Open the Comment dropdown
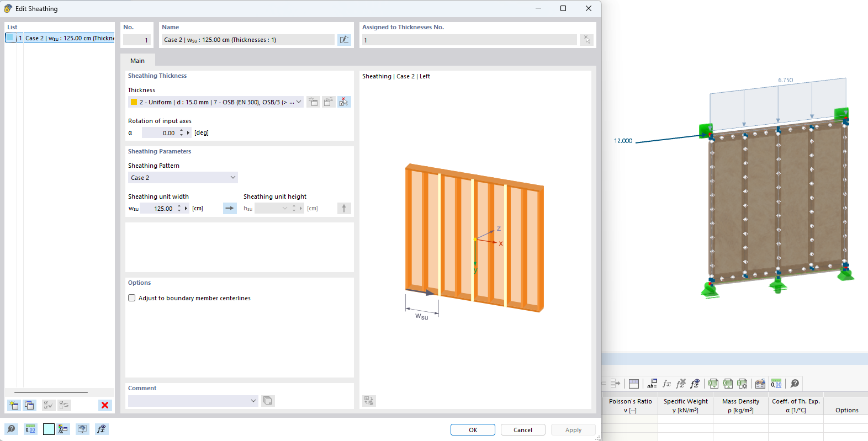Screen dimensions: 868x441 193,401
